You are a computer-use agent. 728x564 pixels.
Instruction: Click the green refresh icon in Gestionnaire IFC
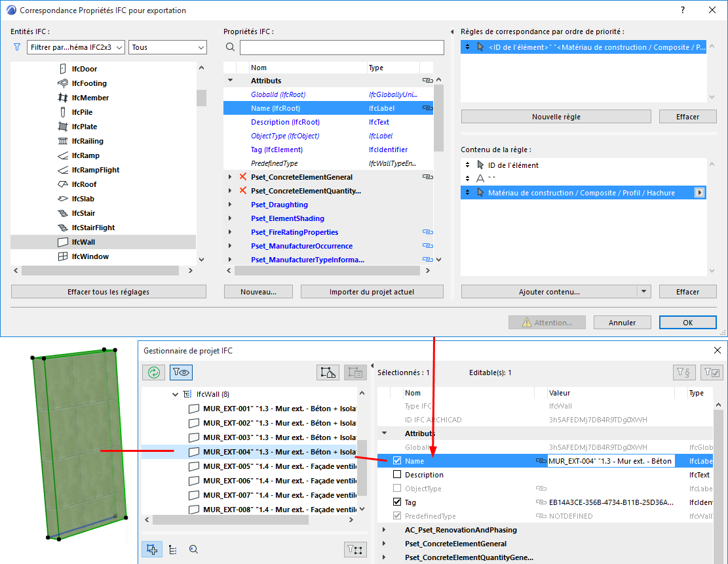coord(154,372)
